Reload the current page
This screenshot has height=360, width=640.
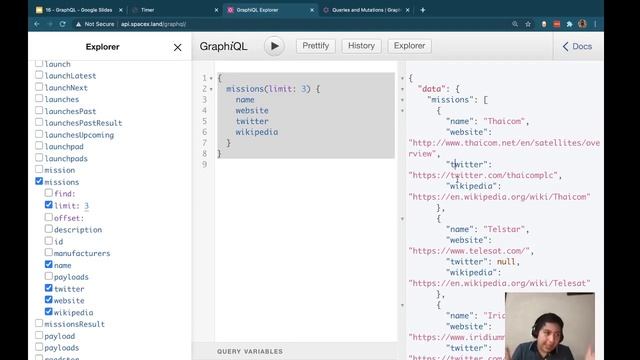62,24
